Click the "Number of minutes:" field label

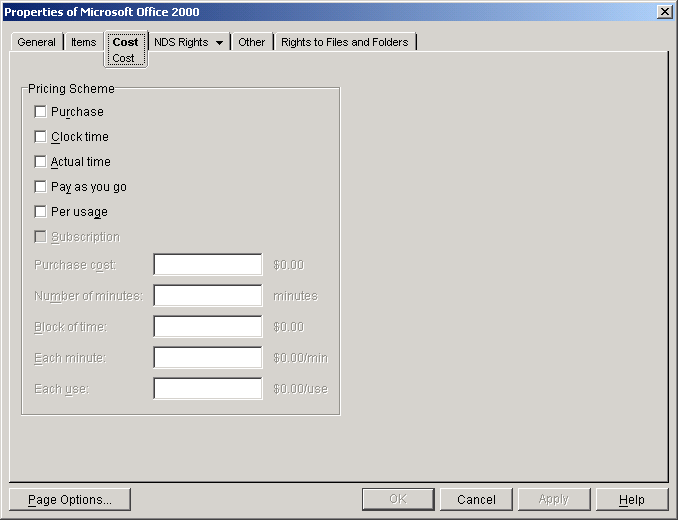[89, 296]
